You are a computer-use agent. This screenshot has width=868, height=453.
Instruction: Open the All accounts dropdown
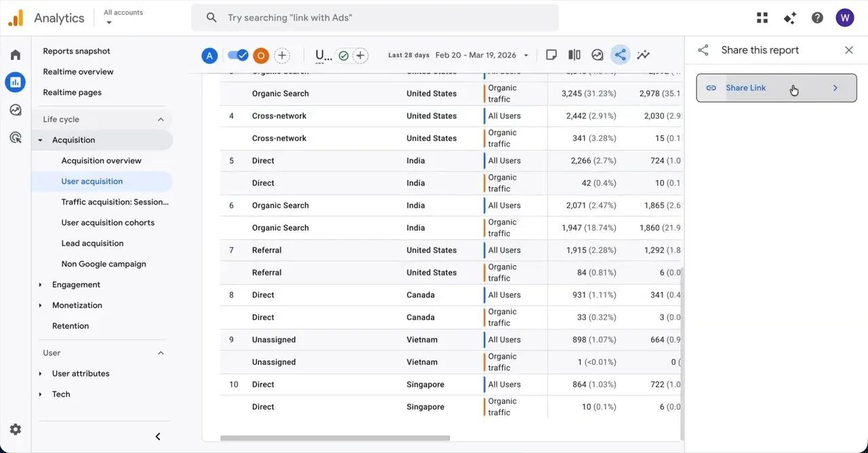coord(123,17)
